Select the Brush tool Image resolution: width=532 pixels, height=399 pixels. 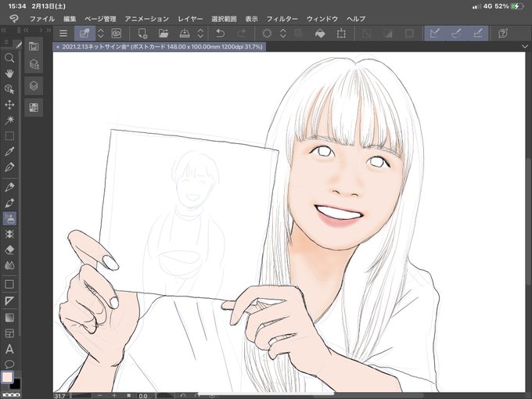[x=9, y=203]
